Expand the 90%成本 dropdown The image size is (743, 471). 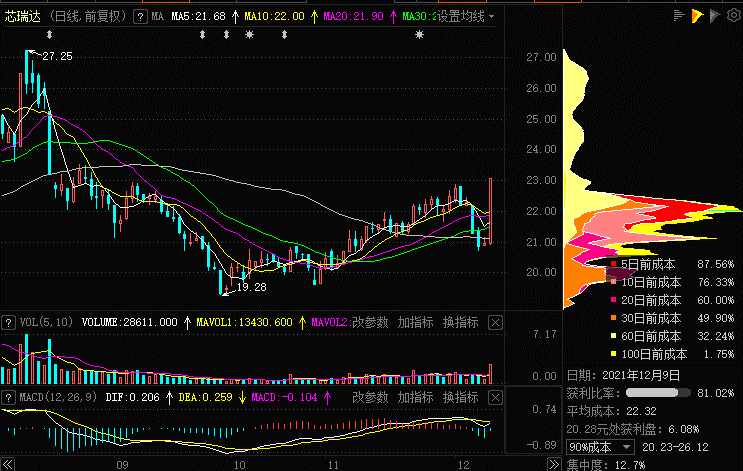(598, 446)
